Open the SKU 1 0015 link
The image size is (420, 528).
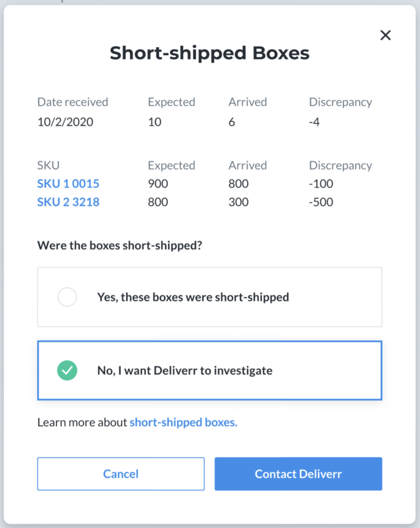(x=68, y=183)
